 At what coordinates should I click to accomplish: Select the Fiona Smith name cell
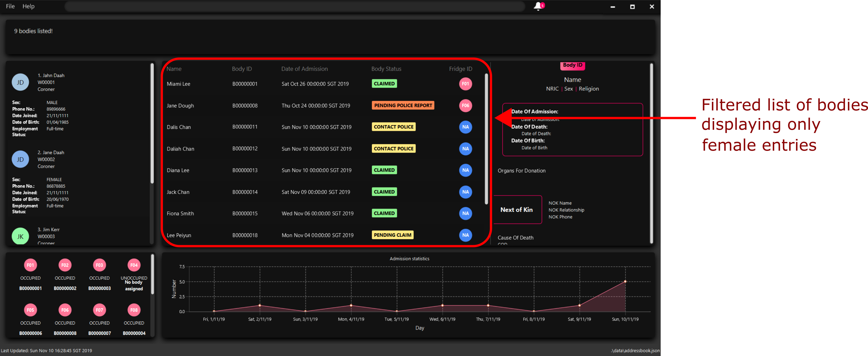pyautogui.click(x=180, y=214)
